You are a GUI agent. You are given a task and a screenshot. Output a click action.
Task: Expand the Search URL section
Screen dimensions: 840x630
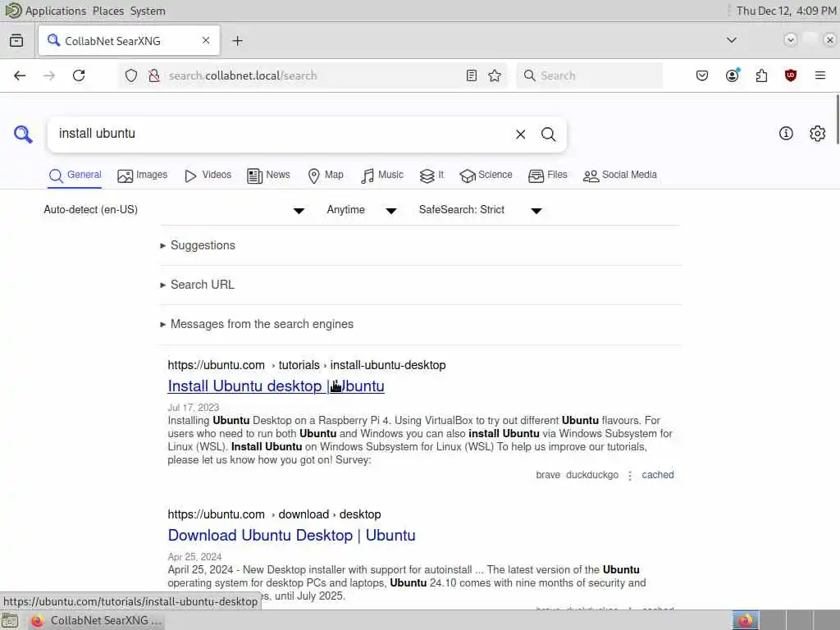pos(197,285)
